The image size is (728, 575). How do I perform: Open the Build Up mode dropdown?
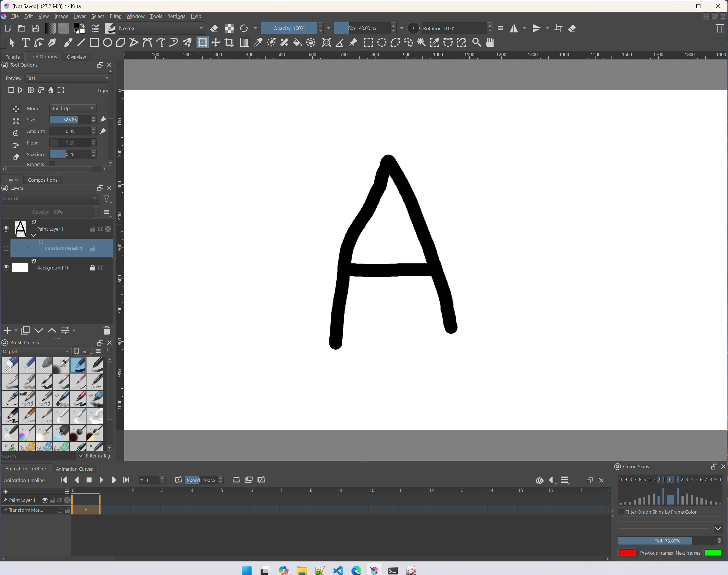(72, 108)
